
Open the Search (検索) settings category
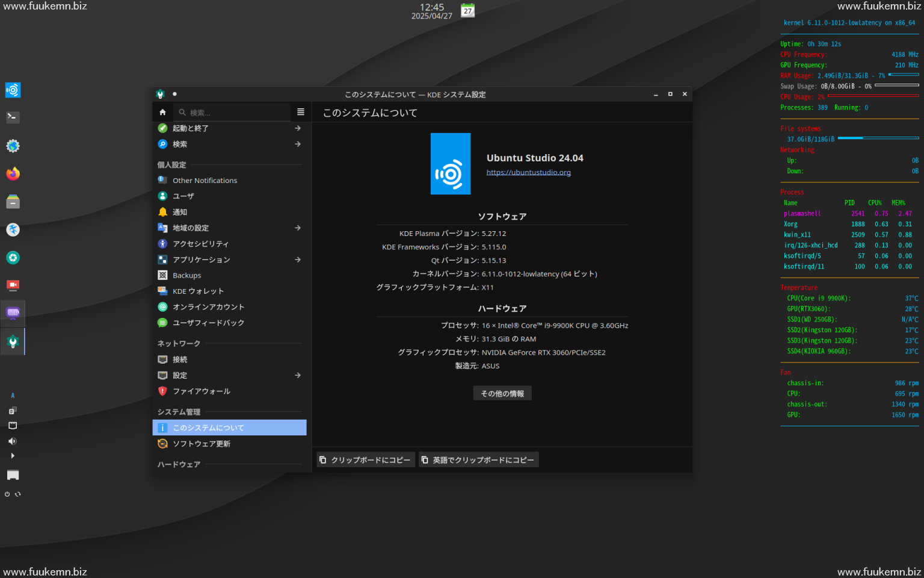(229, 144)
